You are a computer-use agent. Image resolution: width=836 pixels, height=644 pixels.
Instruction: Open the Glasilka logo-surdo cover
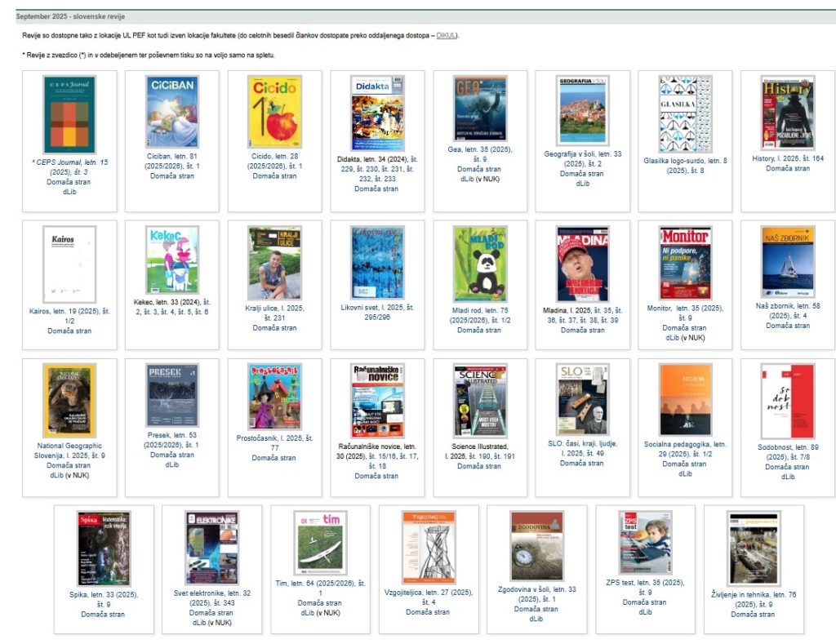tap(685, 113)
